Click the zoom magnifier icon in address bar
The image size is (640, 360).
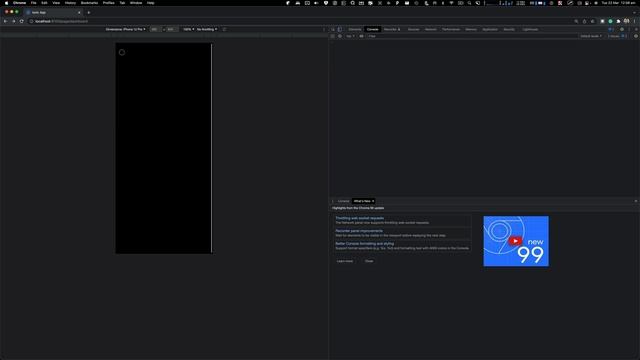[x=576, y=21]
